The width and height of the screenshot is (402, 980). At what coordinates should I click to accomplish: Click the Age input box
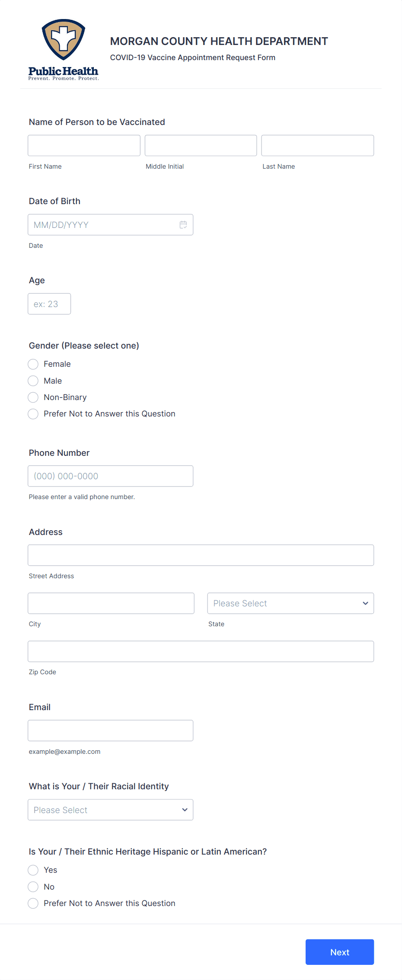click(x=49, y=304)
